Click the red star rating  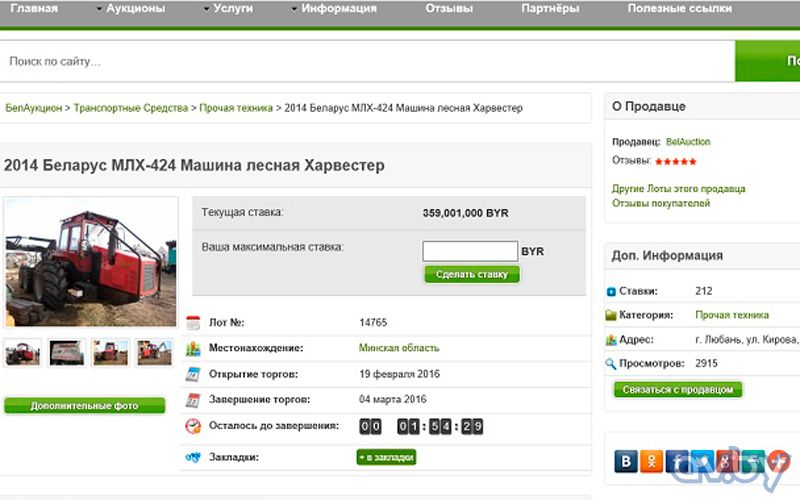tap(676, 162)
